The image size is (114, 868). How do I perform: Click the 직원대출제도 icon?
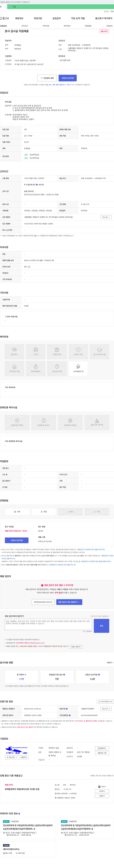[x=36, y=369]
